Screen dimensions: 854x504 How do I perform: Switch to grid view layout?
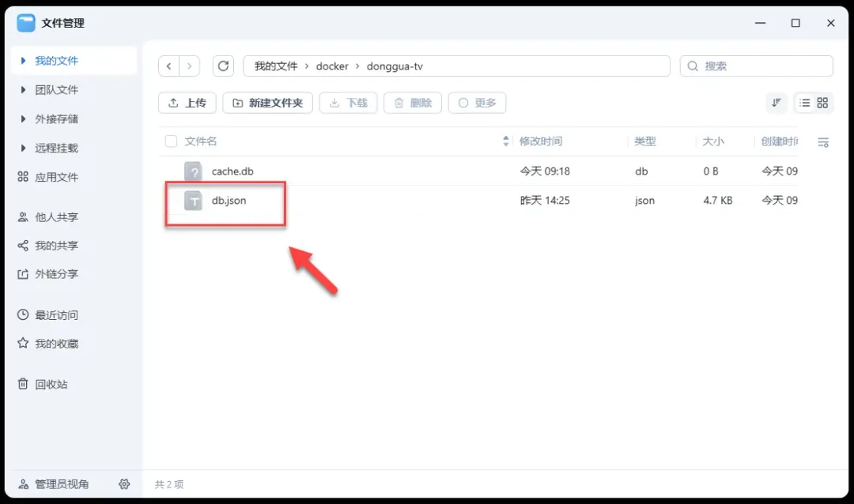[822, 103]
